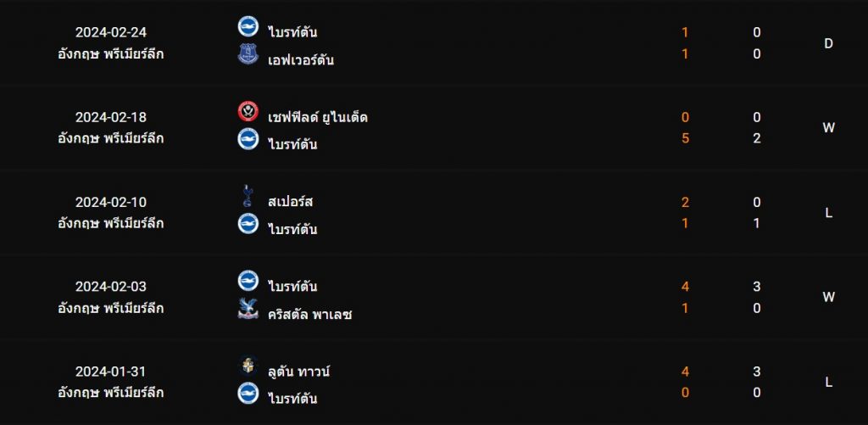Click the 2024-02-03 match date
Screen dimensions: 868x425
[111, 287]
